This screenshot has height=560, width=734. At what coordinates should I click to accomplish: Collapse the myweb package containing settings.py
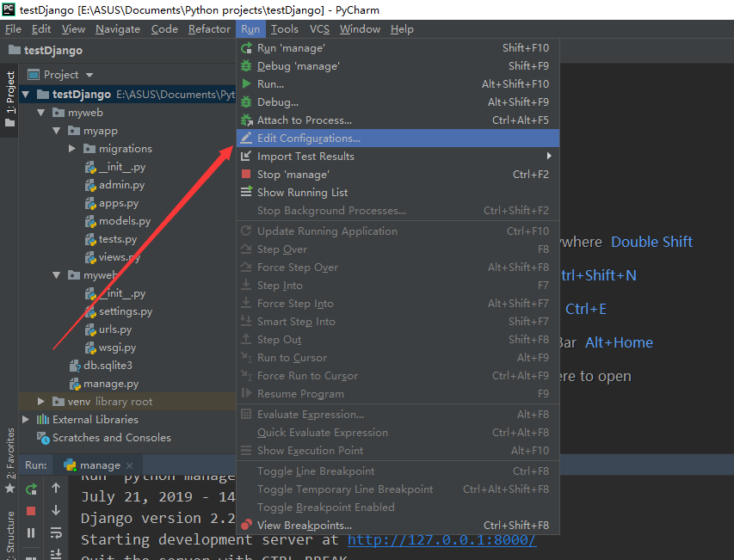tap(57, 275)
